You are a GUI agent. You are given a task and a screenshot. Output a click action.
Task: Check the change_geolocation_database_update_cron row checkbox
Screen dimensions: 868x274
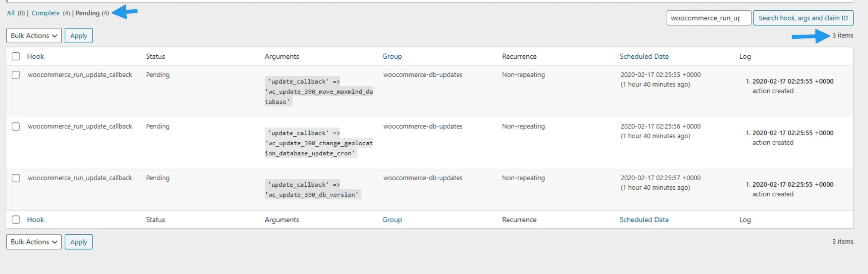pos(16,126)
